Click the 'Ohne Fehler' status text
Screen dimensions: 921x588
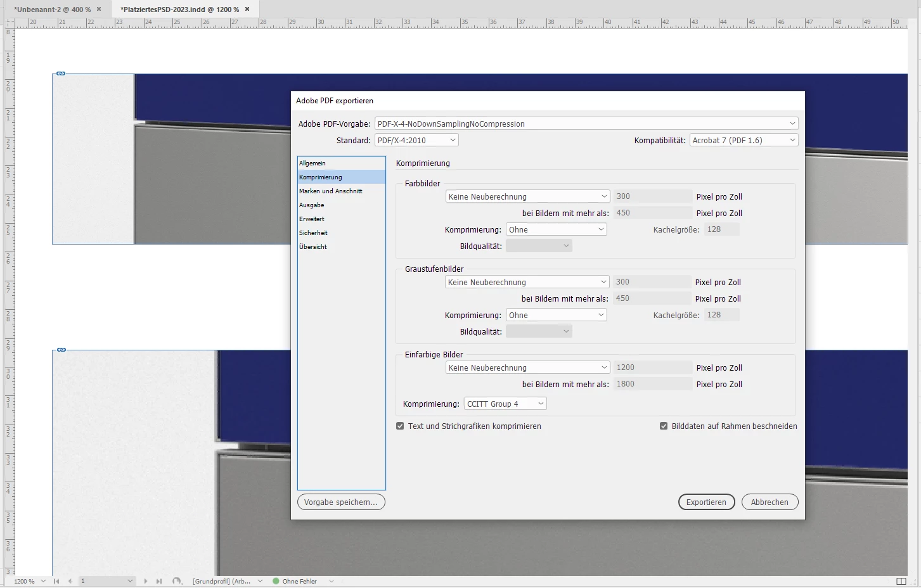[299, 581]
